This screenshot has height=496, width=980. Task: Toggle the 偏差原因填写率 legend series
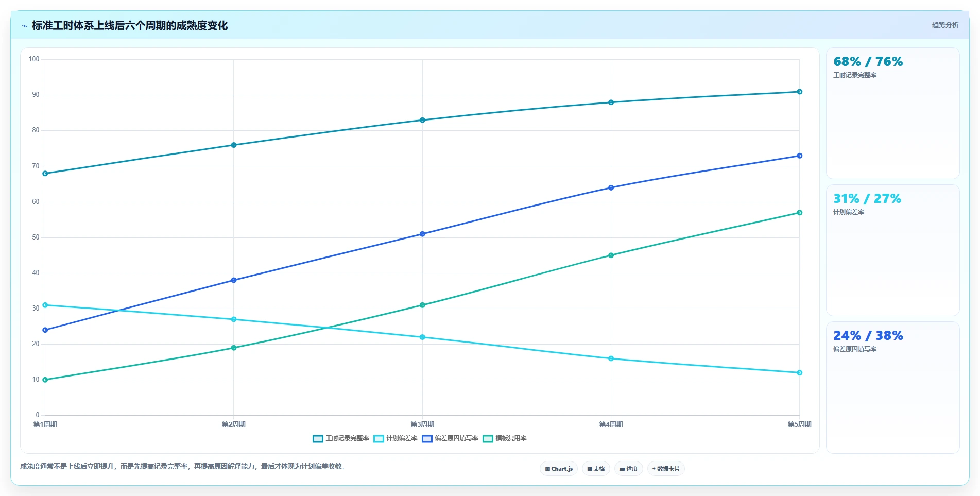click(x=450, y=438)
